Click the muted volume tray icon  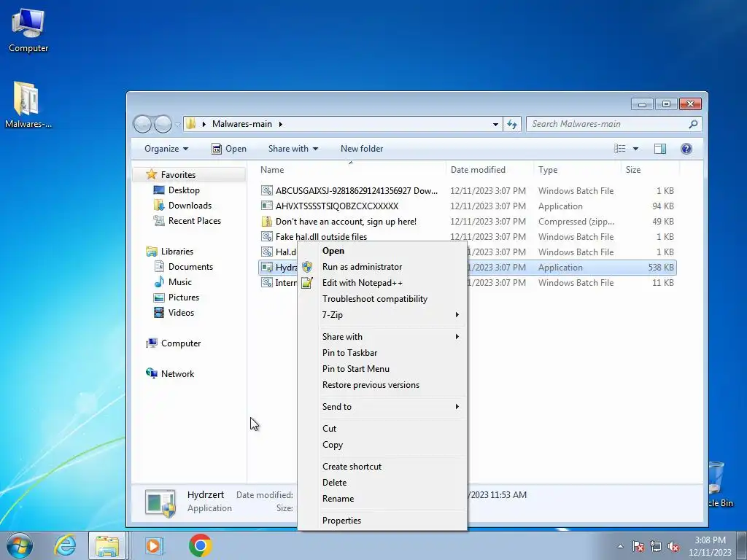673,546
